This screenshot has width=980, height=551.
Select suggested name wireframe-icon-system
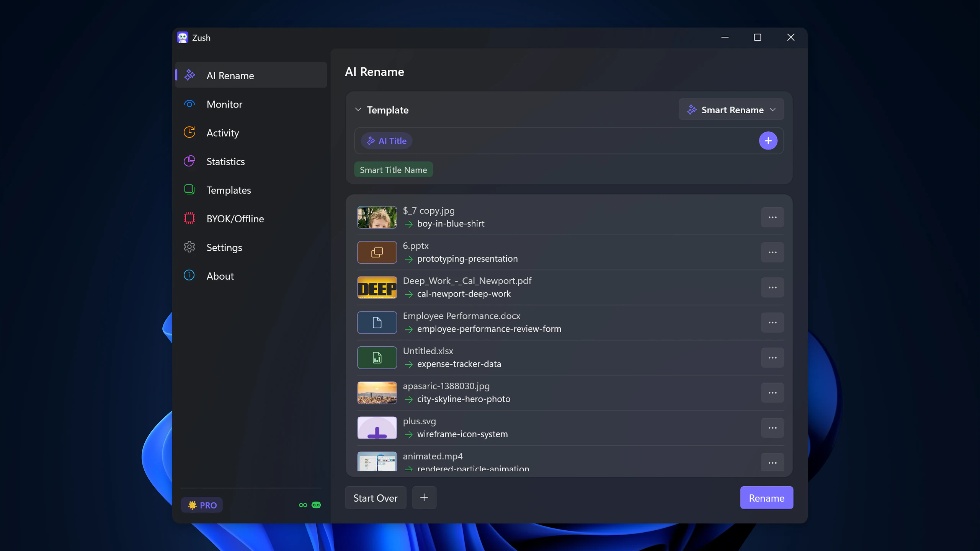click(462, 434)
